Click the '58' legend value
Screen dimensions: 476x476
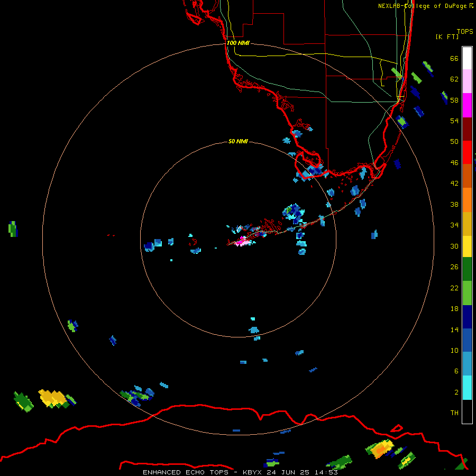click(454, 100)
